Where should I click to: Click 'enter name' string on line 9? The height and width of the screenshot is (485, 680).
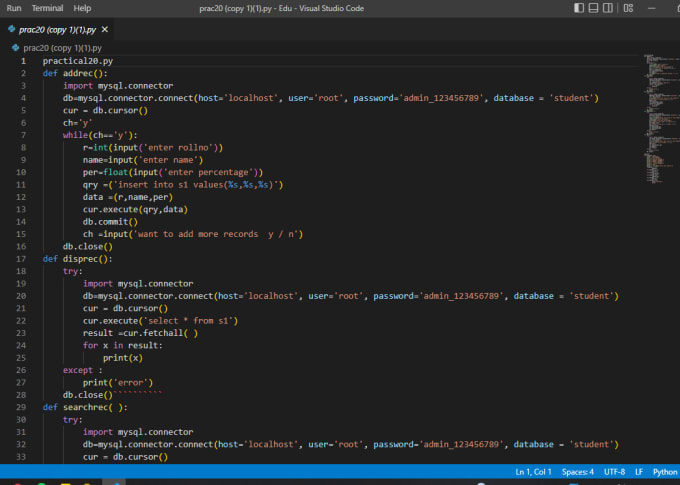[x=168, y=160]
